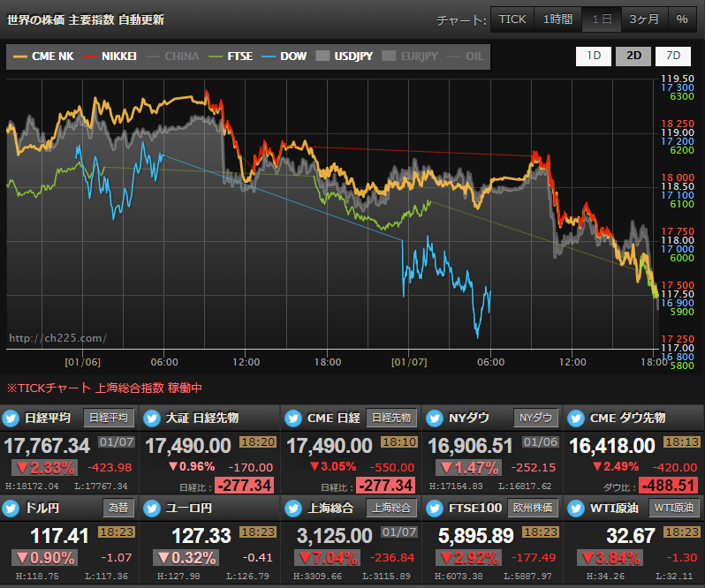Click ※TICKチャート 上海総合指数 稼働中 notice
The height and width of the screenshot is (588, 705).
(x=104, y=388)
